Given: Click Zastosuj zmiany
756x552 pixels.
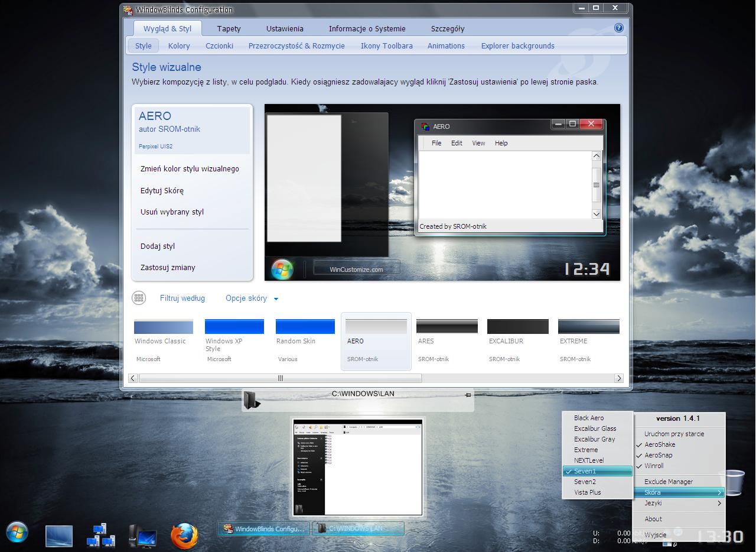Looking at the screenshot, I should click(x=168, y=268).
